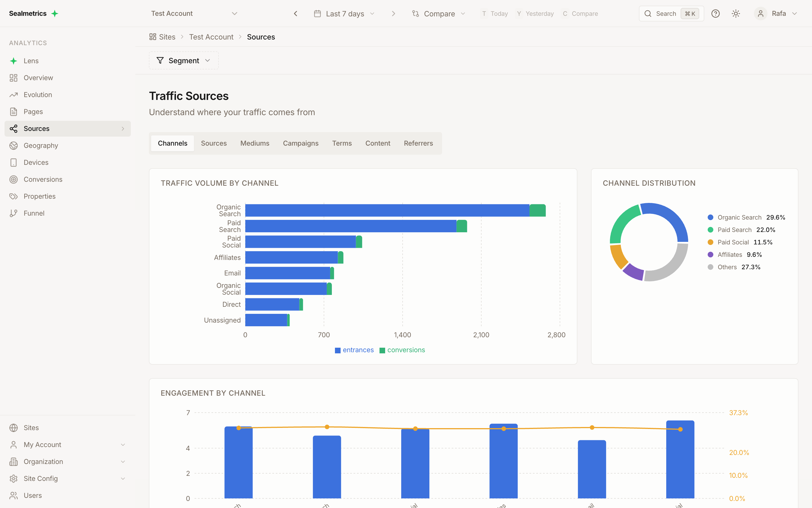The width and height of the screenshot is (812, 508).
Task: Expand the Organization section chevron
Action: pyautogui.click(x=123, y=462)
